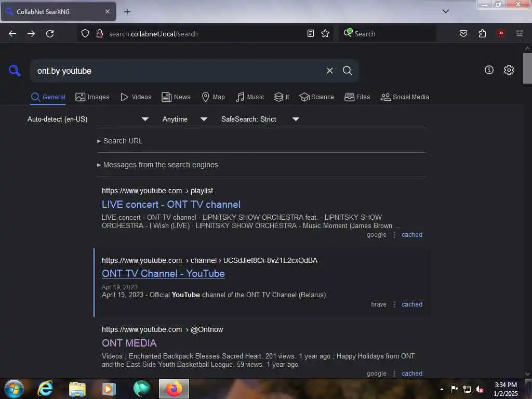Viewport: 532px width, 399px height.
Task: Reload the current page
Action: (x=50, y=34)
